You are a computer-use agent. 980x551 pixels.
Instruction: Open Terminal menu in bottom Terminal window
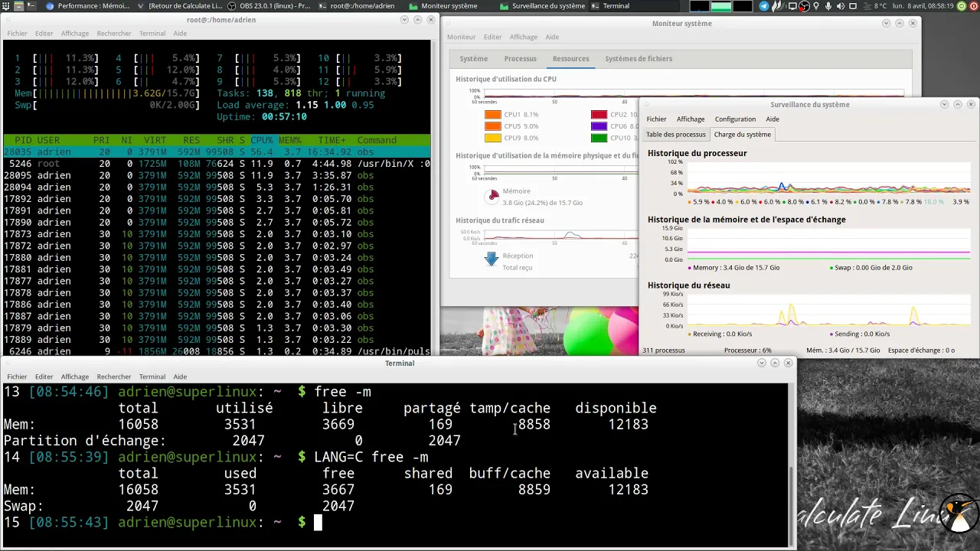click(152, 377)
